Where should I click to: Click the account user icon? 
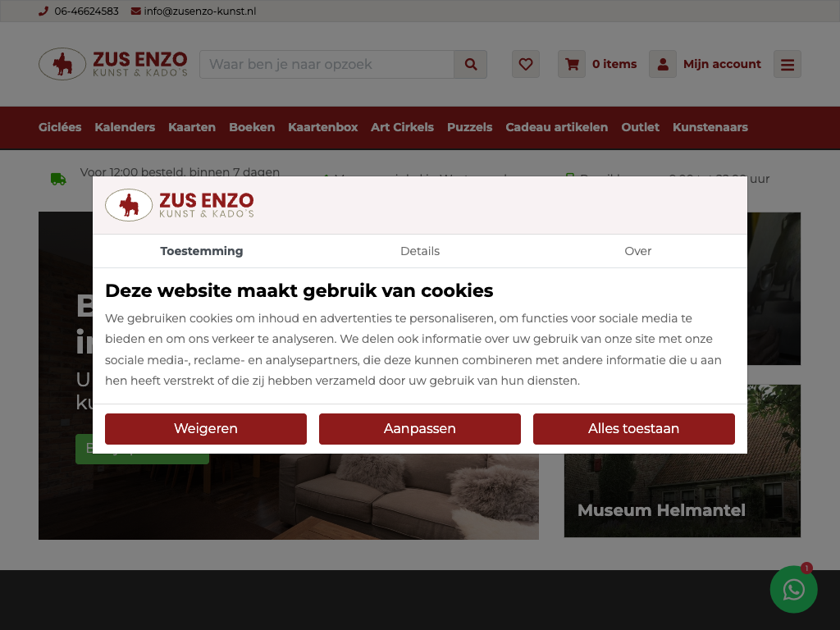663,64
